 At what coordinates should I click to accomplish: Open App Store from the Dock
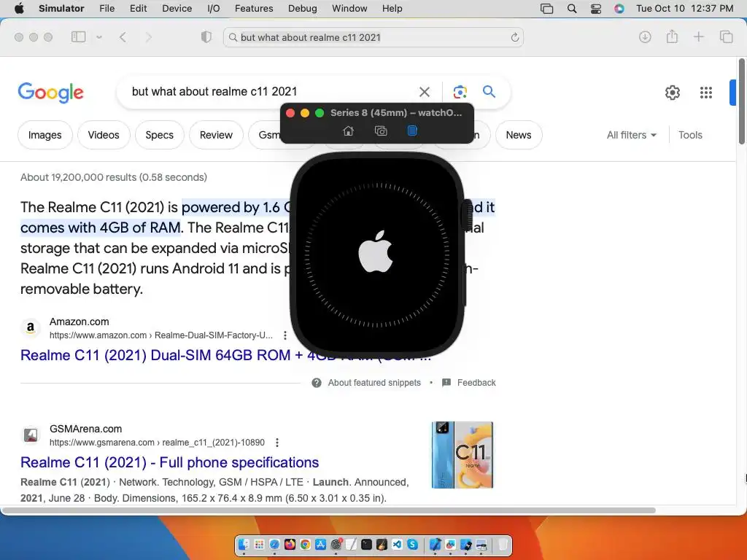pos(321,544)
